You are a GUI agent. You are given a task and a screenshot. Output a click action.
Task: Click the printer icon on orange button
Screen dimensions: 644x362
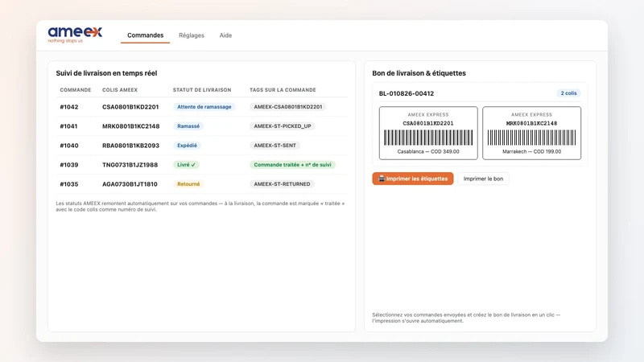click(x=381, y=178)
